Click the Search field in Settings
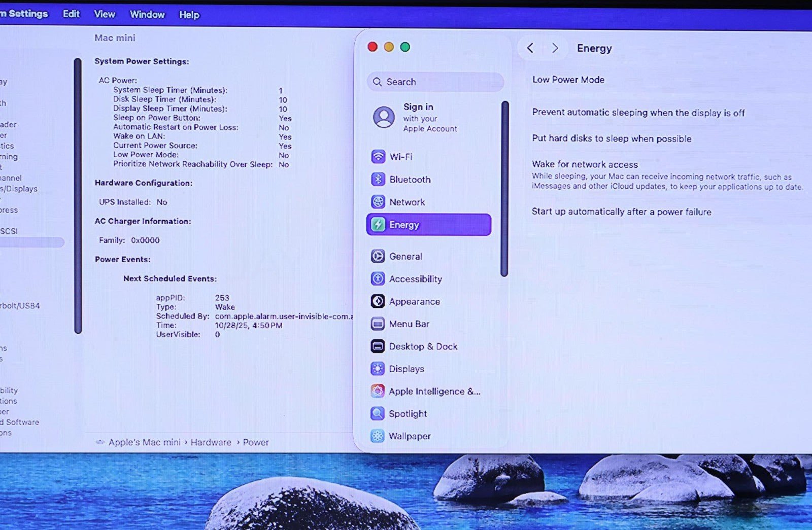The width and height of the screenshot is (812, 530). click(435, 82)
